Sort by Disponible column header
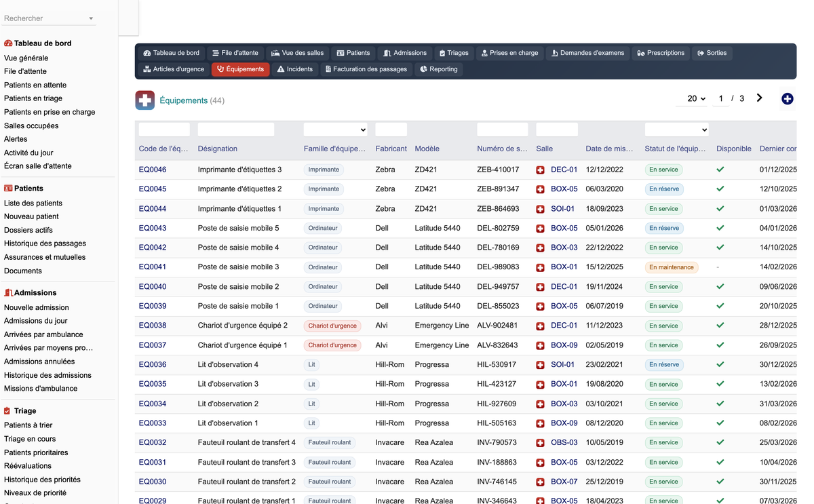The width and height of the screenshot is (814, 504). [734, 149]
